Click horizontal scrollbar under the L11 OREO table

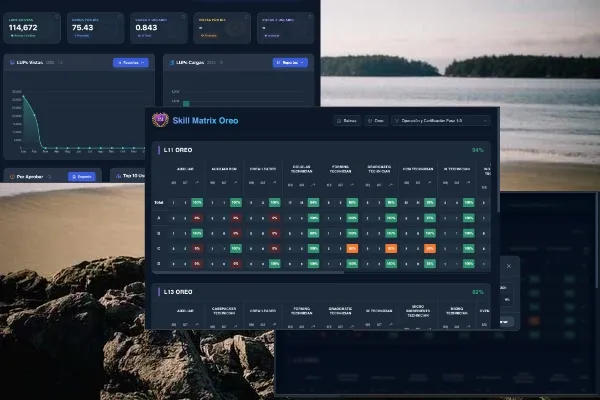point(248,273)
